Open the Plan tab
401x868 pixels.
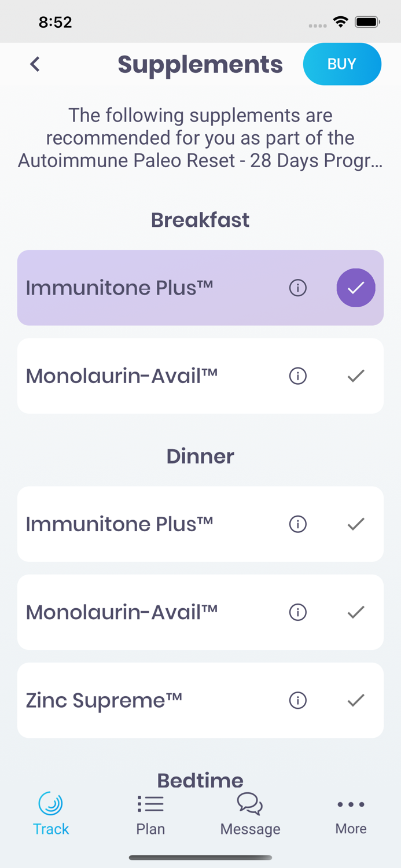[x=150, y=814]
